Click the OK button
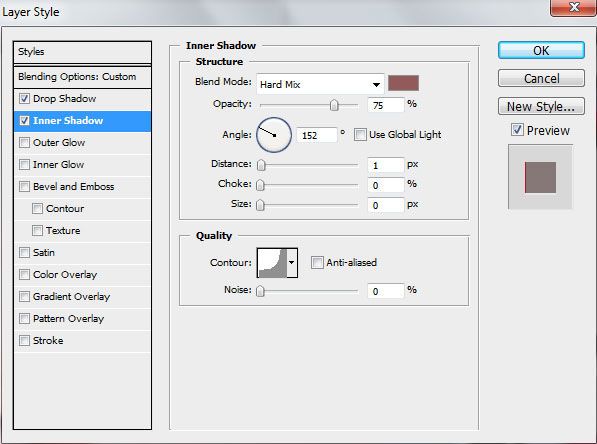This screenshot has height=444, width=597. point(541,50)
